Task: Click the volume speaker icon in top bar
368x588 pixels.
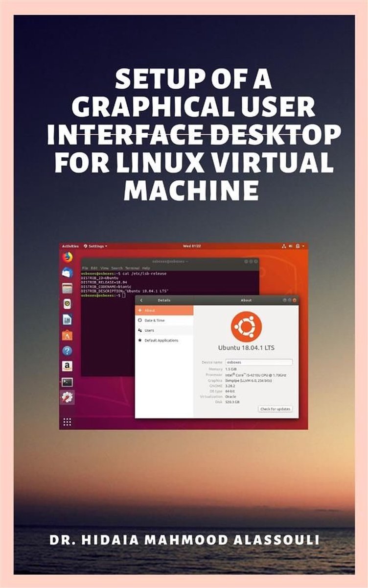Action: pyautogui.click(x=291, y=246)
